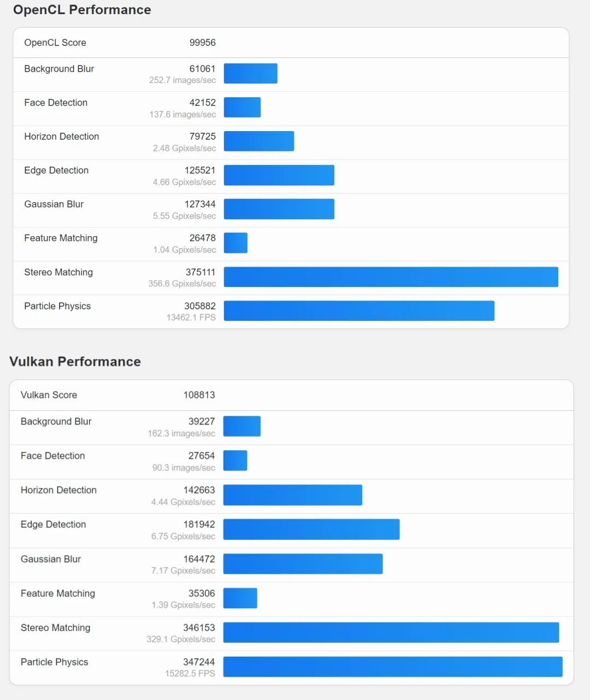Click the OpenCL Particle Physics label

[x=57, y=306]
